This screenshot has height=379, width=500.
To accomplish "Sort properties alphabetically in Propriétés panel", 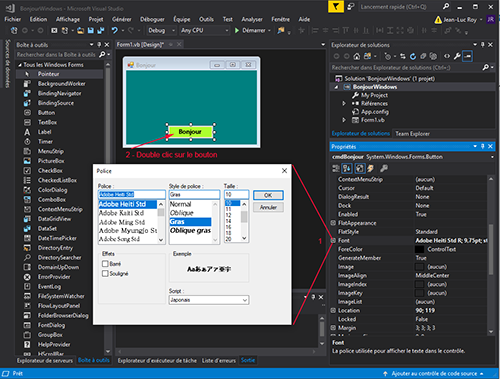I will pos(347,169).
